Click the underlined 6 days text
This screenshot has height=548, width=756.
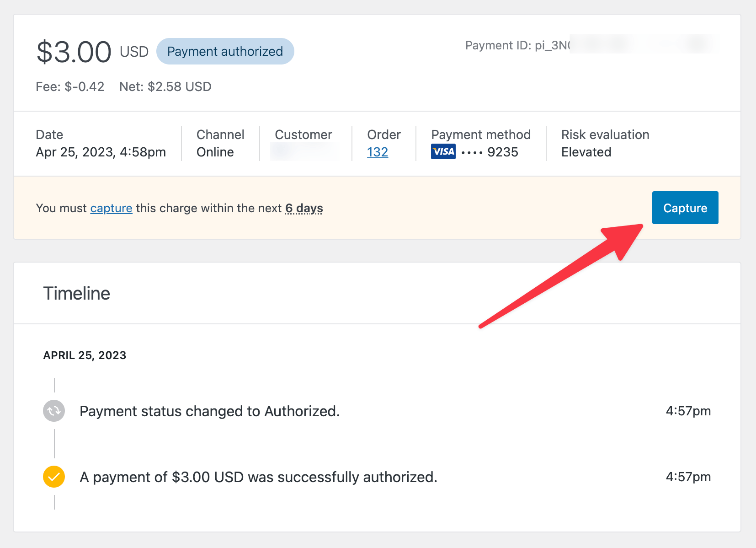(x=303, y=208)
